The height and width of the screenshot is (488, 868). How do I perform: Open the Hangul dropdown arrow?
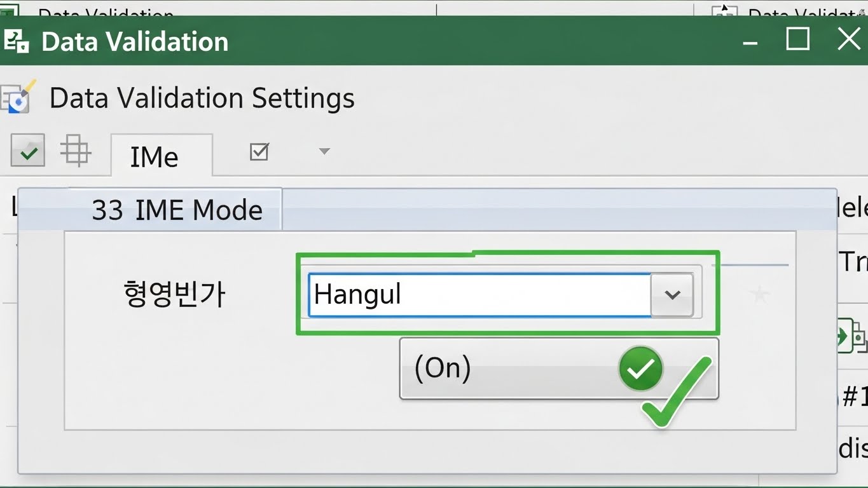click(x=672, y=295)
